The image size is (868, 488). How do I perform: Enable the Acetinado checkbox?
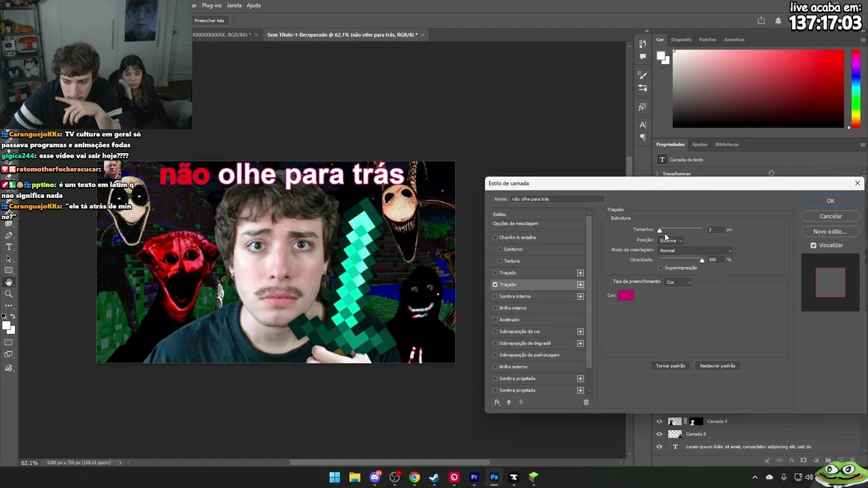click(x=495, y=319)
